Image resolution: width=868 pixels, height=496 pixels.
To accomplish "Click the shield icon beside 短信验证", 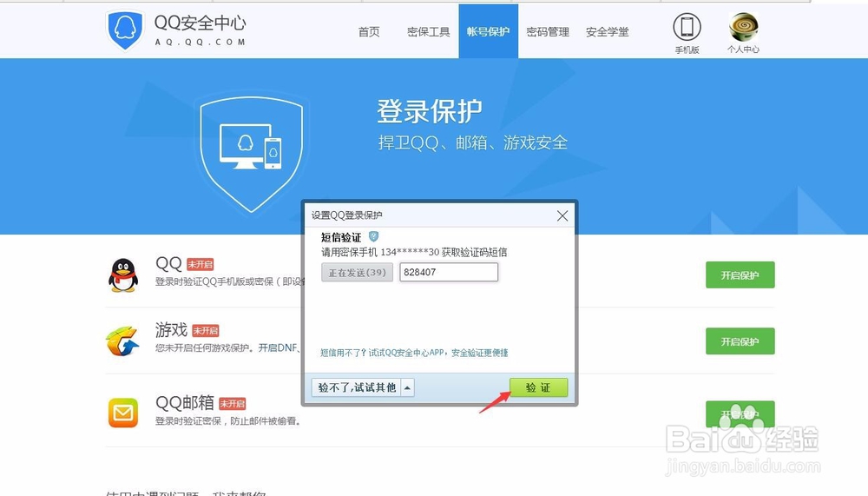I will [373, 236].
